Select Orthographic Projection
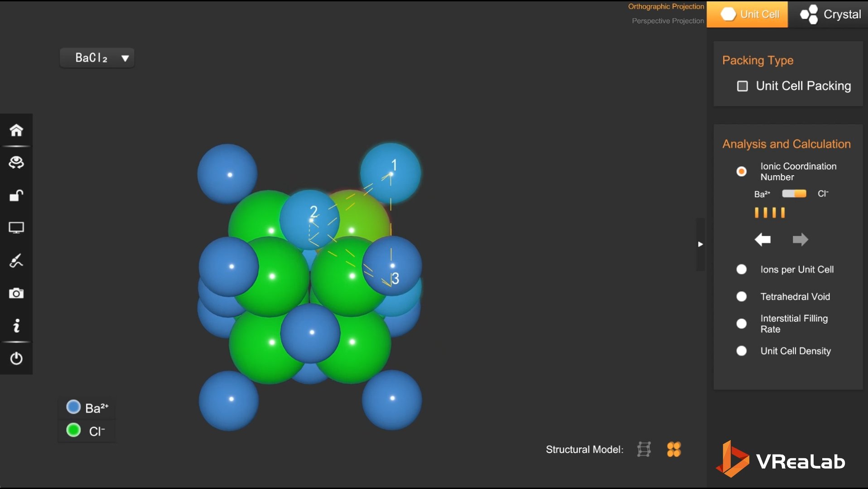Screen dimensions: 868x489 [x=665, y=6]
